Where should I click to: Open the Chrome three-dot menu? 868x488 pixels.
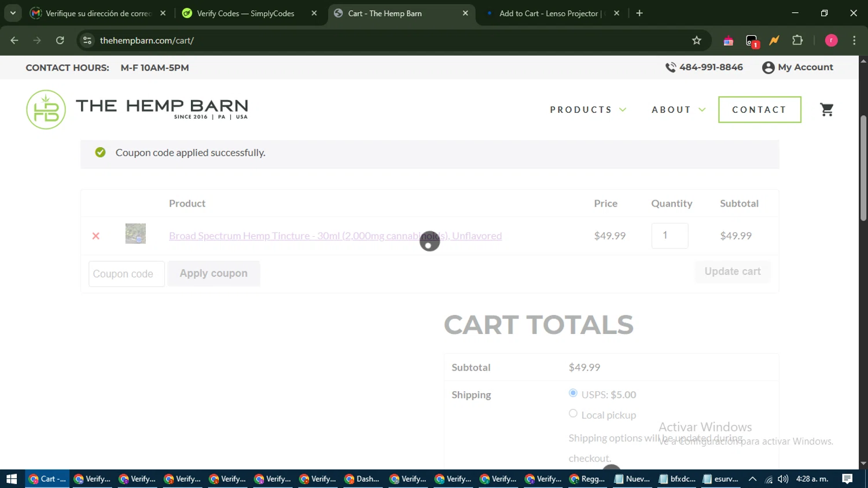(x=854, y=41)
